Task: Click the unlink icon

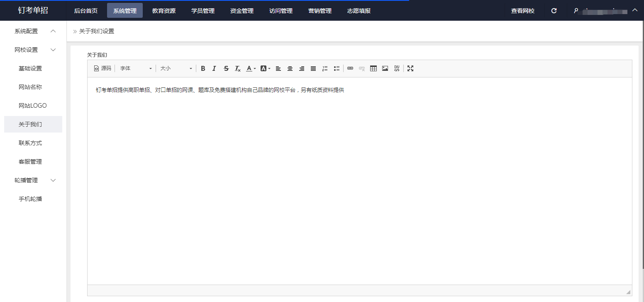Action: point(362,68)
